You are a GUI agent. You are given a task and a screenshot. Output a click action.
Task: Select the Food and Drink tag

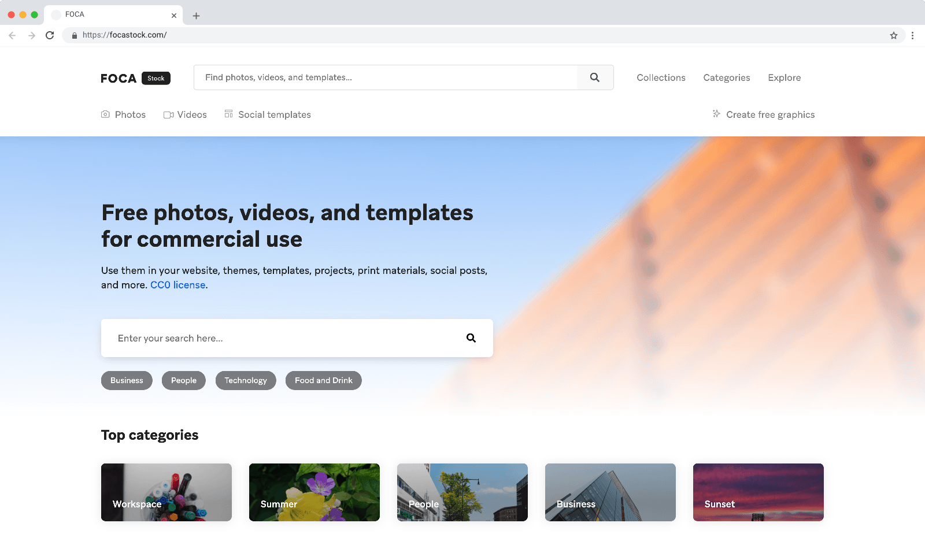click(323, 380)
